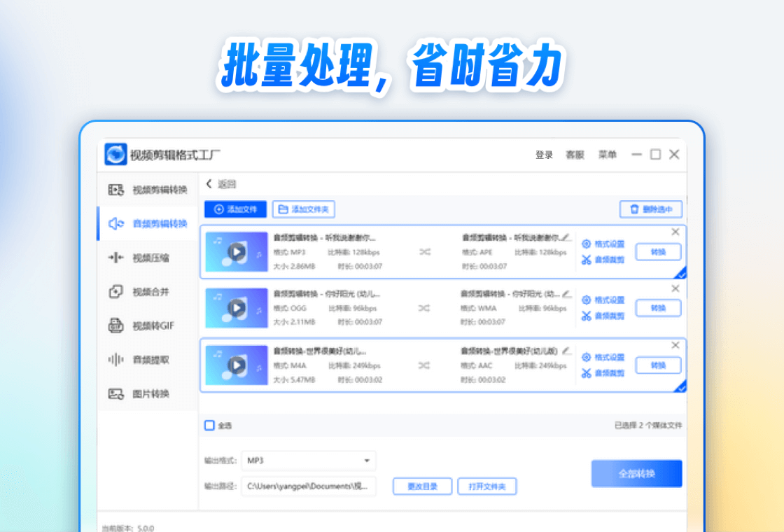The height and width of the screenshot is (532, 784).
Task: Open 音频裁剪 for the MP3 to APE row
Action: [603, 260]
